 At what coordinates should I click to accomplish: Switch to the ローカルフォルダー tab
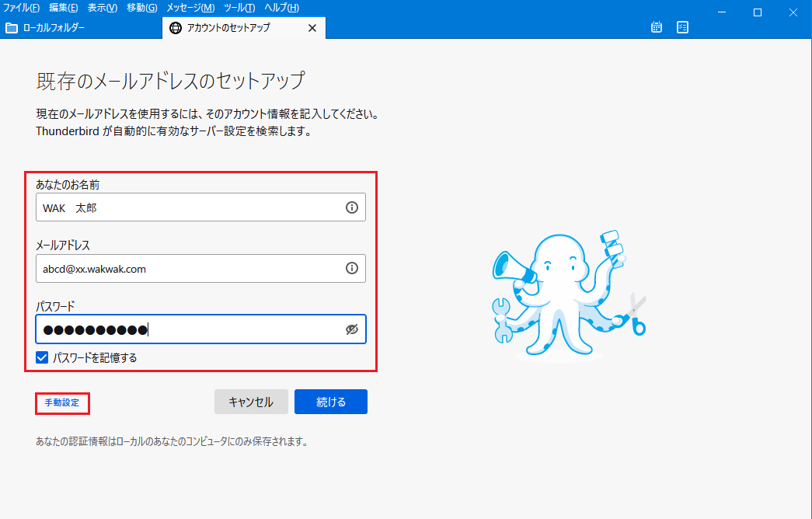(x=81, y=28)
